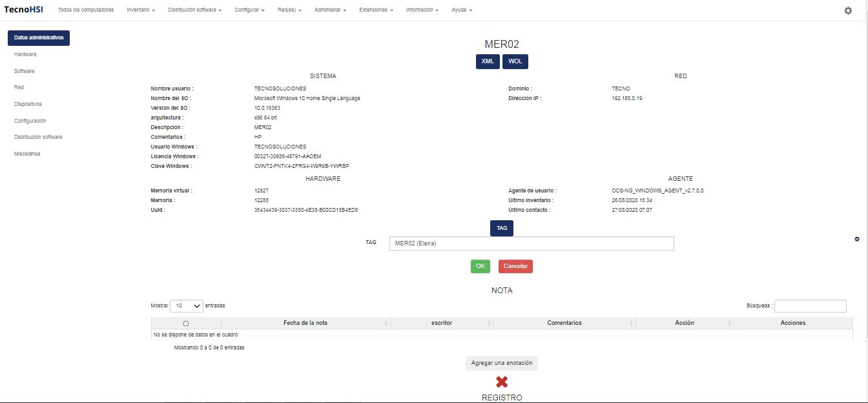
Task: Export computer data with XML button
Action: [x=488, y=61]
